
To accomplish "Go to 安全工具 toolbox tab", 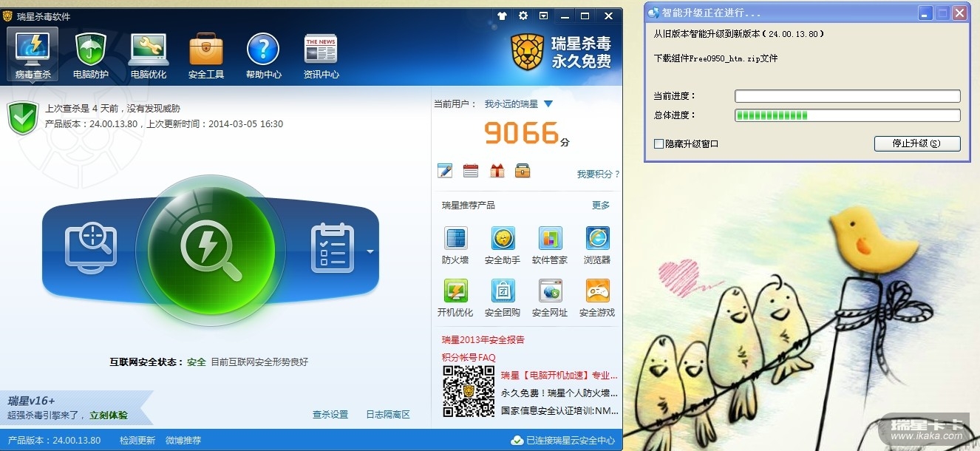I will pyautogui.click(x=206, y=54).
